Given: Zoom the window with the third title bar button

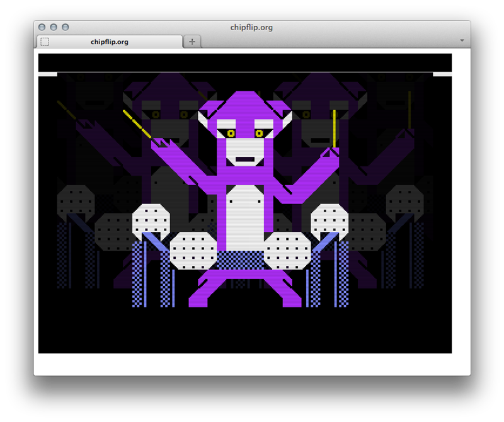Looking at the screenshot, I should (65, 27).
